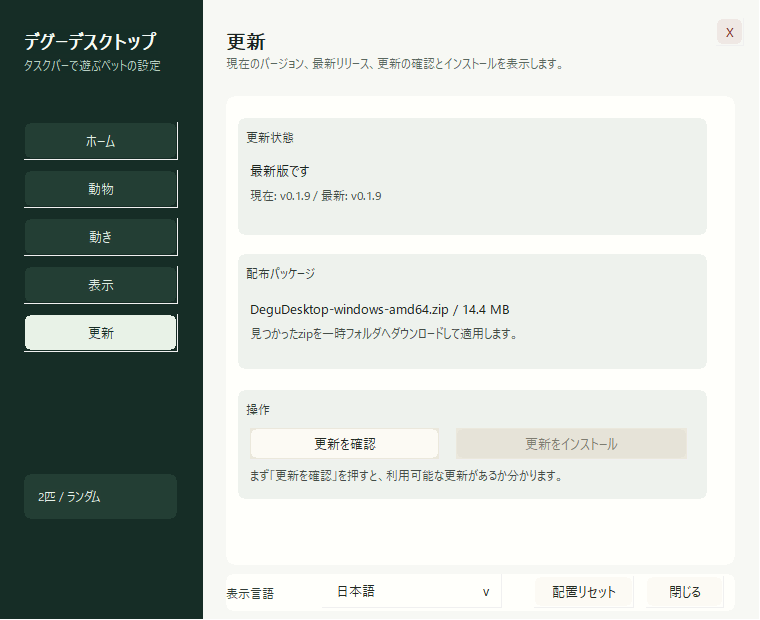Click the 2匹 / ランダム status card

coord(100,496)
